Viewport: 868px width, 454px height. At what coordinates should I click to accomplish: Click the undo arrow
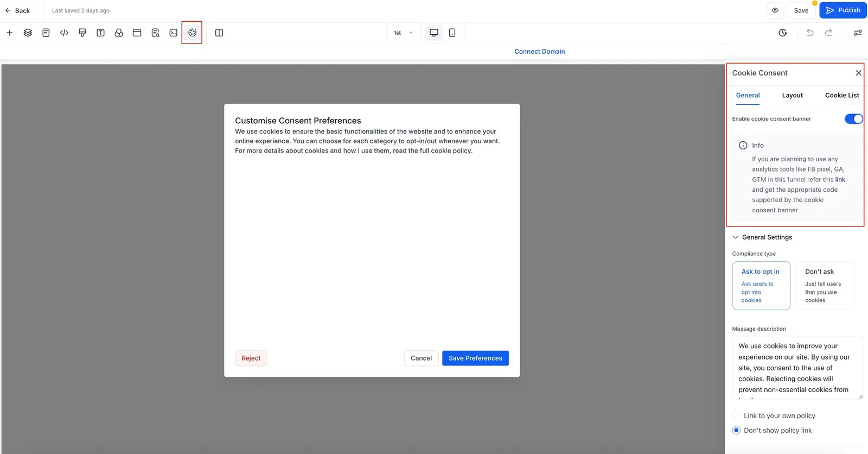point(810,33)
